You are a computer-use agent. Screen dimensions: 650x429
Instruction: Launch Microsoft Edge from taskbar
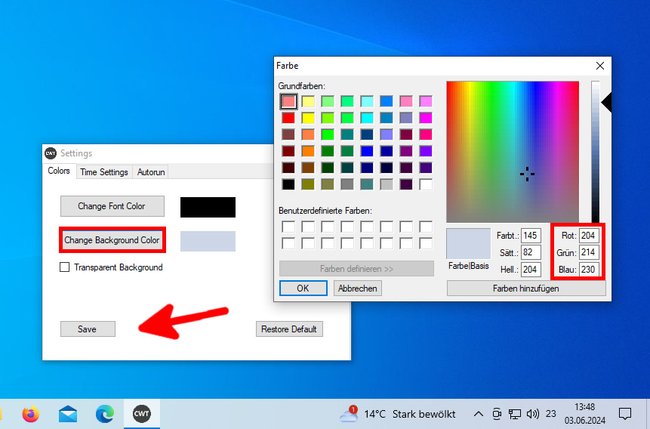[x=105, y=414]
